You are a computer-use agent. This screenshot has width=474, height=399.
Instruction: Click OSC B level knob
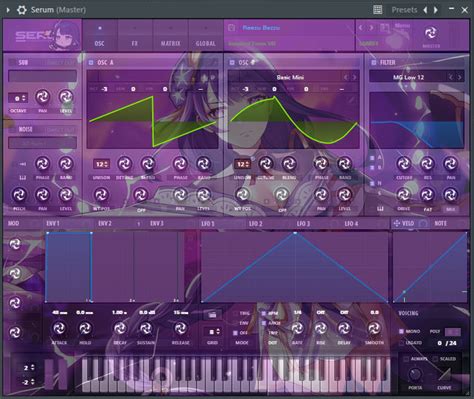pyautogui.click(x=344, y=195)
